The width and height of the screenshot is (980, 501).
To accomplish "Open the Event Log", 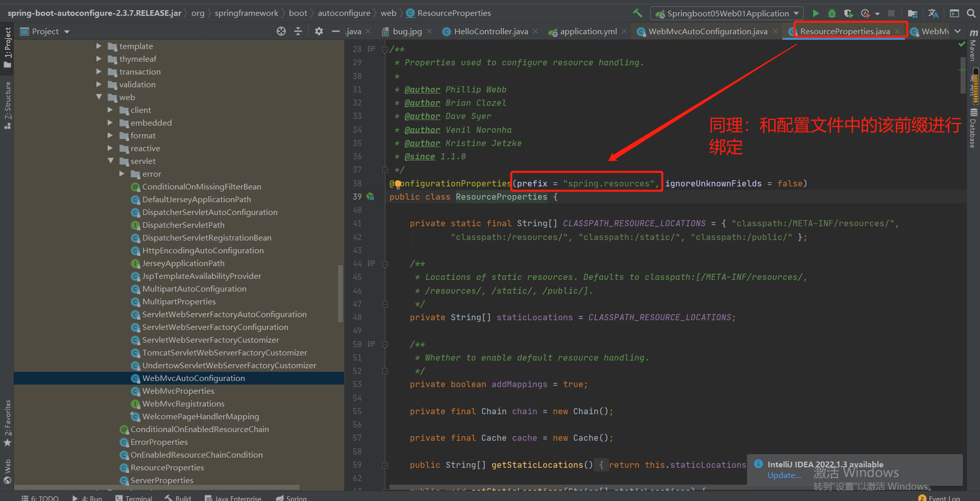I will (x=939, y=497).
